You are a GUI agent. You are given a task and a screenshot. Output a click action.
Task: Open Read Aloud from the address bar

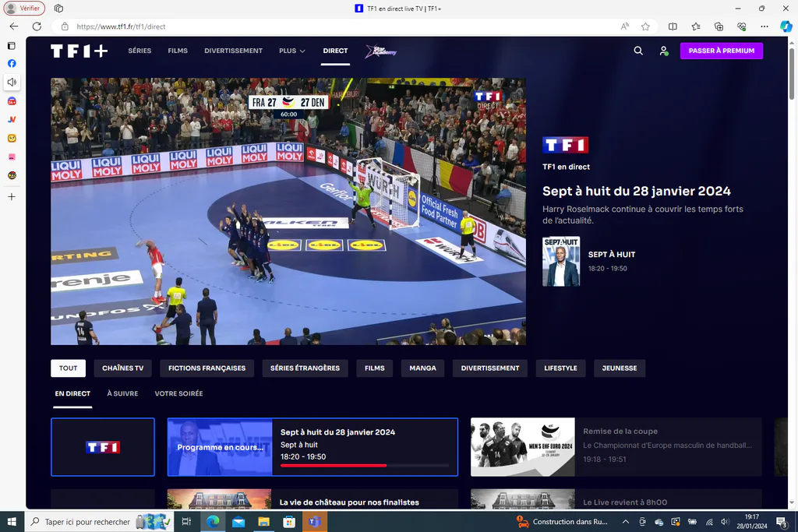click(x=624, y=26)
